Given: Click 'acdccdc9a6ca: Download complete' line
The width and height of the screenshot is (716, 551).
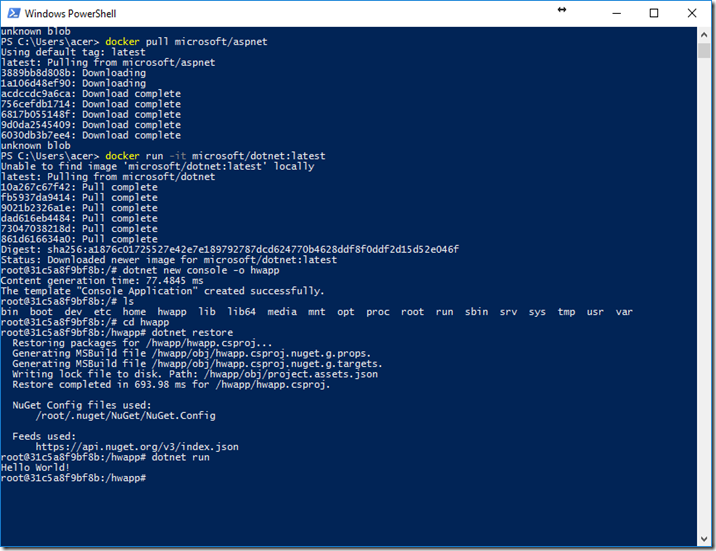Looking at the screenshot, I should [91, 94].
